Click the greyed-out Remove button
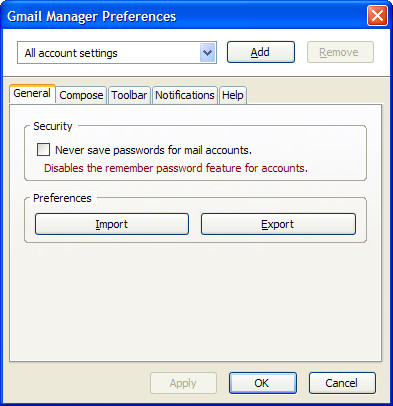 340,52
